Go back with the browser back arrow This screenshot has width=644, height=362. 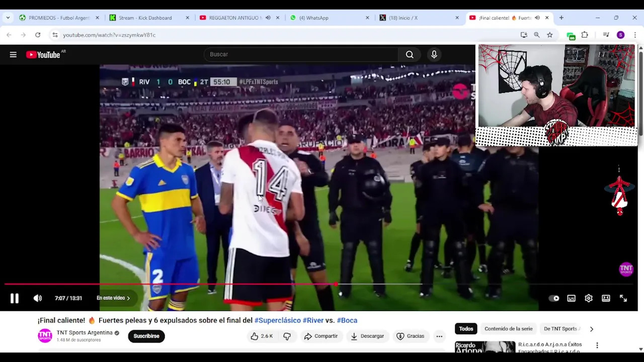click(x=9, y=35)
